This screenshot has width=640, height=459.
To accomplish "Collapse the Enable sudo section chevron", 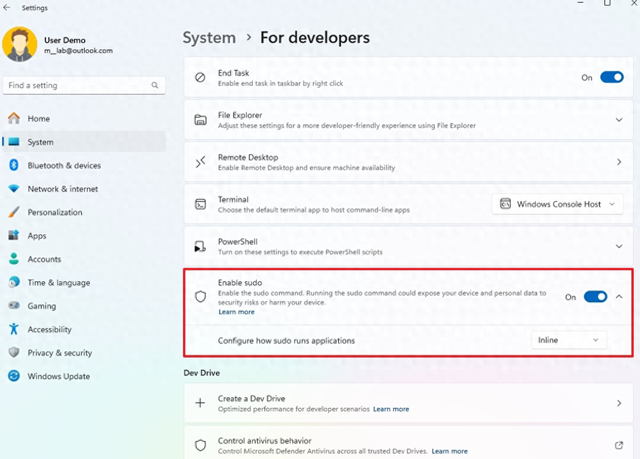I will (619, 297).
